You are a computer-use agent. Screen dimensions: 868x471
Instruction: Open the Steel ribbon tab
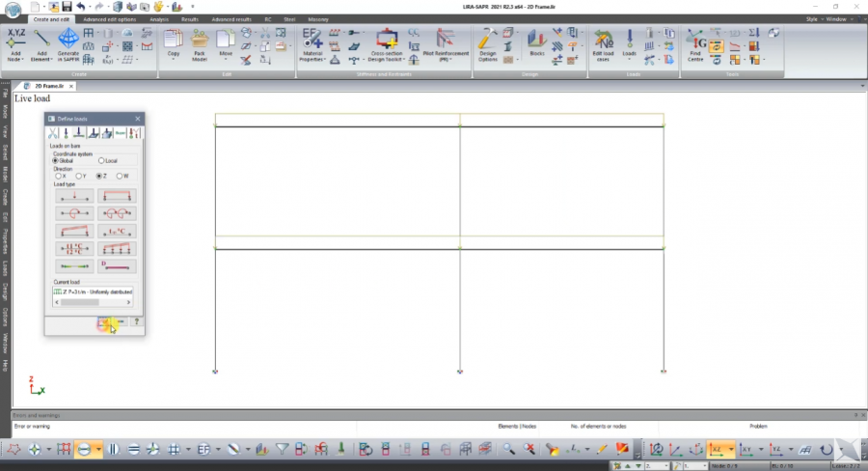(289, 18)
